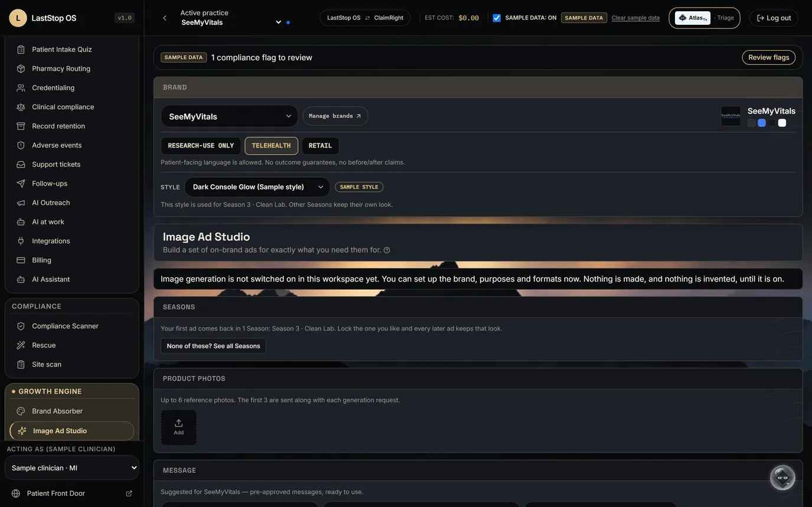812x507 pixels.
Task: Open the Atlas Triage selector
Action: coord(705,18)
